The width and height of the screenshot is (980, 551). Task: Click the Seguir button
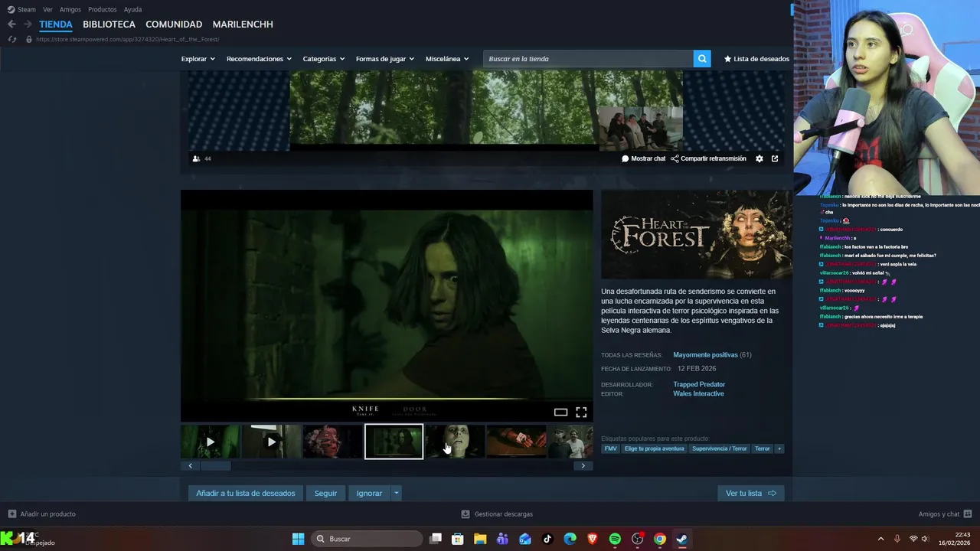(325, 493)
